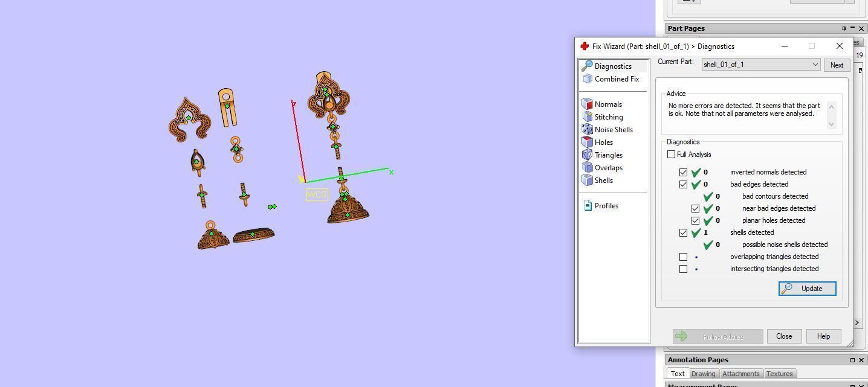Click the Next part button
868x387 pixels.
pos(837,65)
